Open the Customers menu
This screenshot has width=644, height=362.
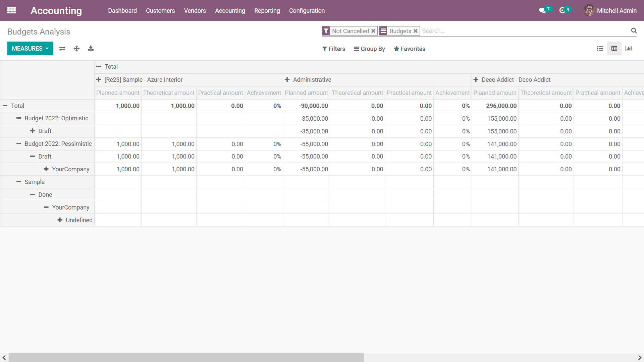[160, 11]
